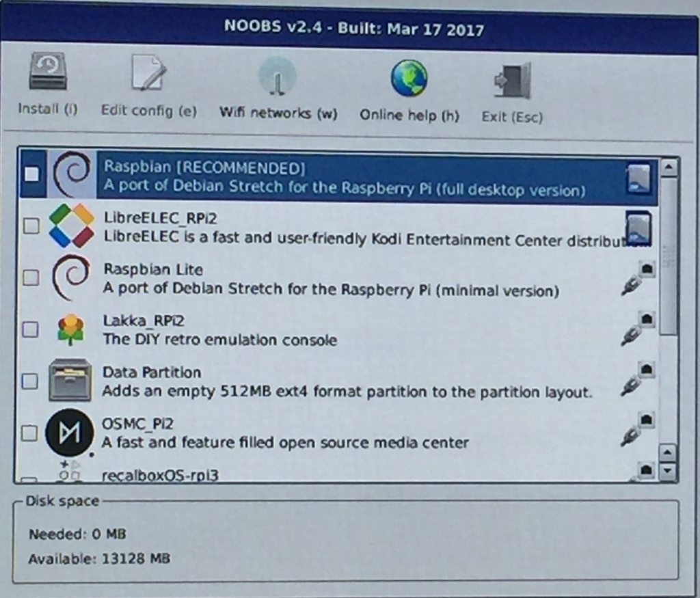Image resolution: width=700 pixels, height=598 pixels.
Task: Select the Data Partition title text
Action: point(152,372)
